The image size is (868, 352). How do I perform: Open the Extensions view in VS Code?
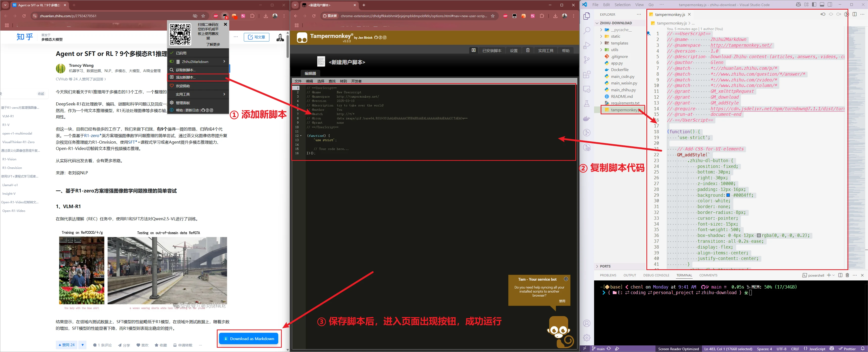(x=587, y=74)
